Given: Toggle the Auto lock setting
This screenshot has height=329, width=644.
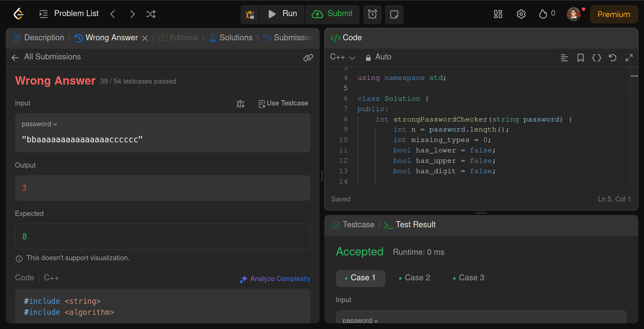Looking at the screenshot, I should pos(378,57).
